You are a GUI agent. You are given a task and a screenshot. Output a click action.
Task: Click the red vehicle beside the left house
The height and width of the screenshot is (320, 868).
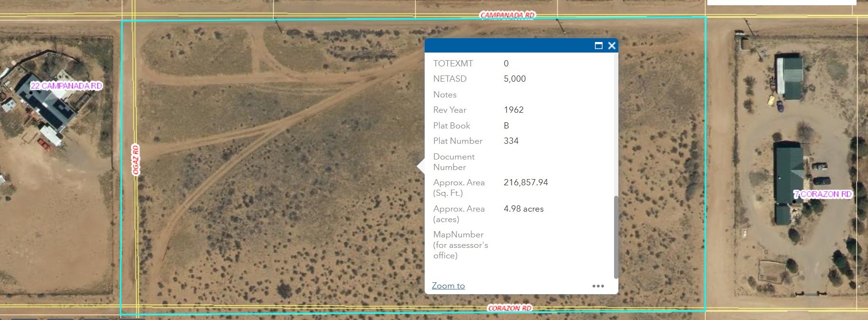point(45,143)
